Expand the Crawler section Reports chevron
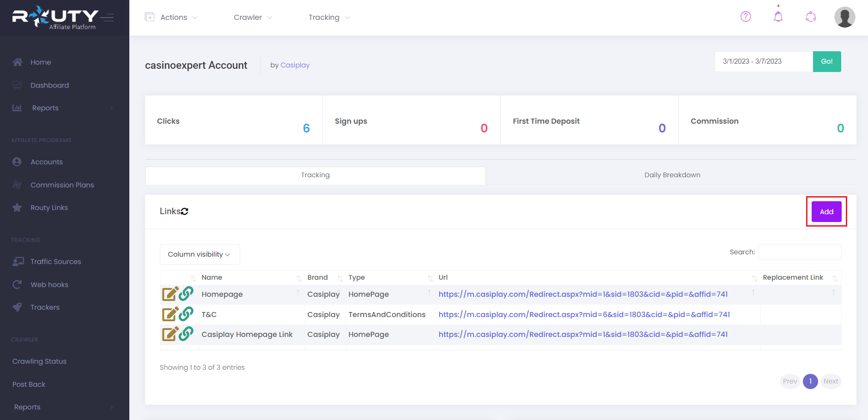The image size is (868, 420). (111, 407)
